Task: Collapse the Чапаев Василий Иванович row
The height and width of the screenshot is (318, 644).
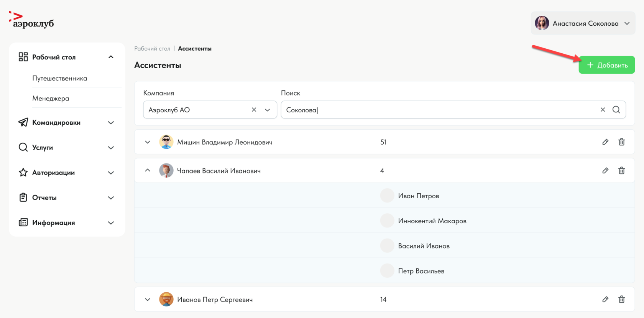Action: (148, 170)
